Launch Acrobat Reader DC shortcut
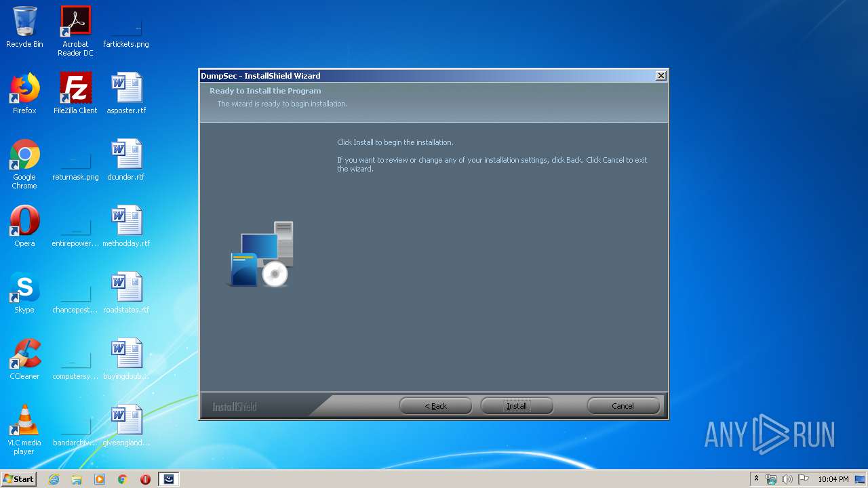 [75, 30]
